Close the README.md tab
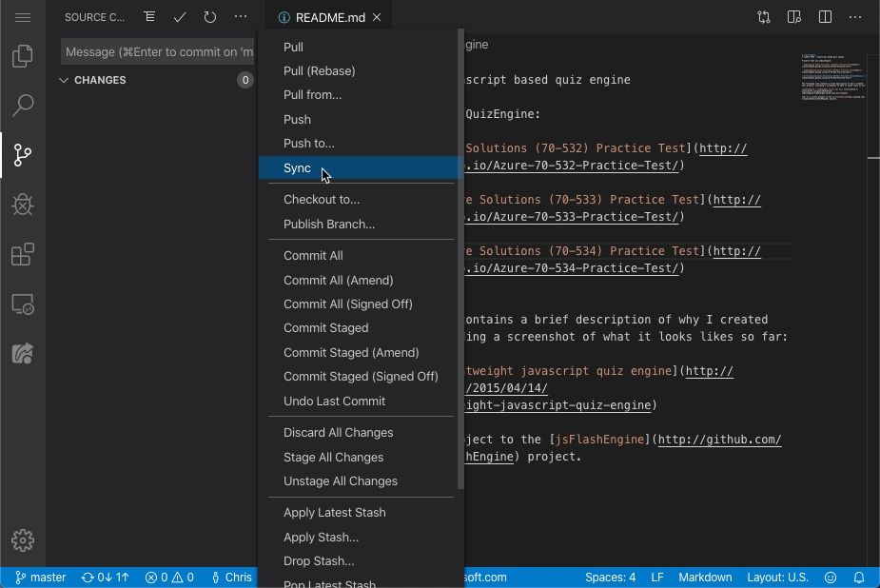 coord(377,17)
